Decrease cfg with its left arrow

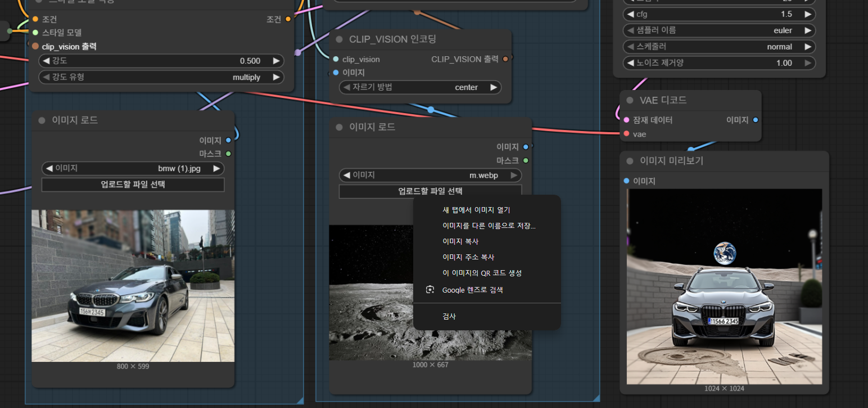631,14
